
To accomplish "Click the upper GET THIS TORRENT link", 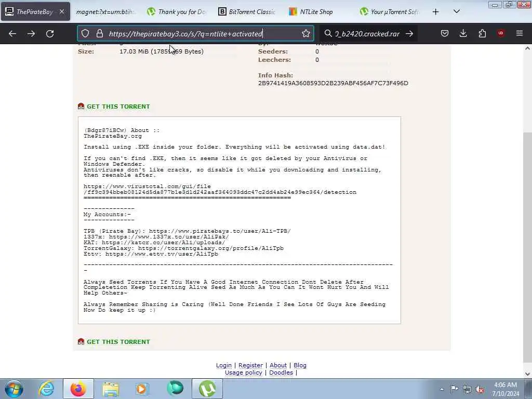I will tap(118, 107).
